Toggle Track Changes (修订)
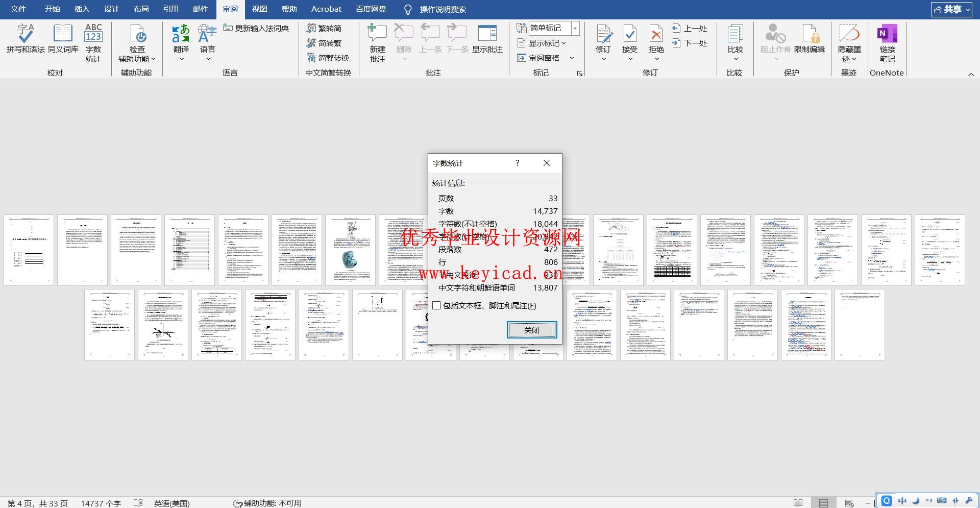The image size is (980, 508). [603, 38]
